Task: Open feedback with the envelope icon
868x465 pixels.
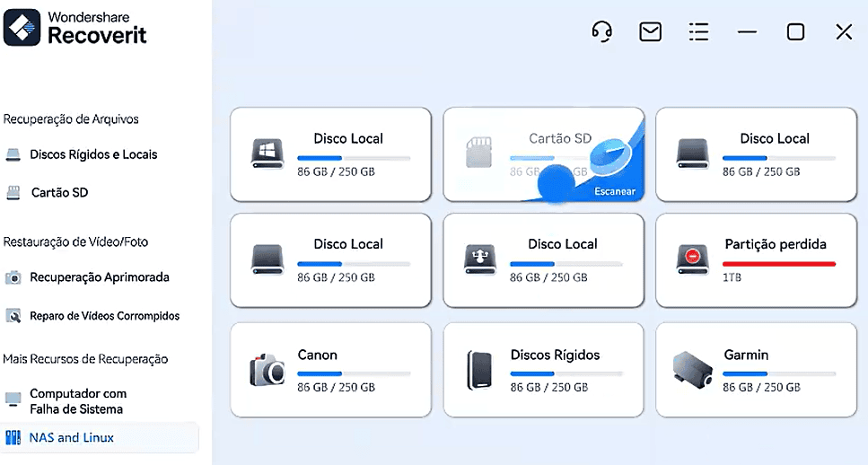Action: pos(651,31)
